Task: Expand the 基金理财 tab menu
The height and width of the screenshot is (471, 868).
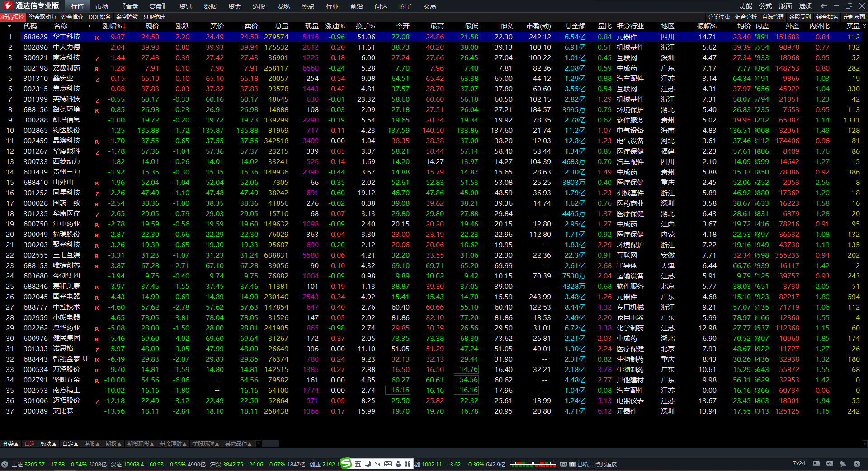Action: pyautogui.click(x=173, y=444)
